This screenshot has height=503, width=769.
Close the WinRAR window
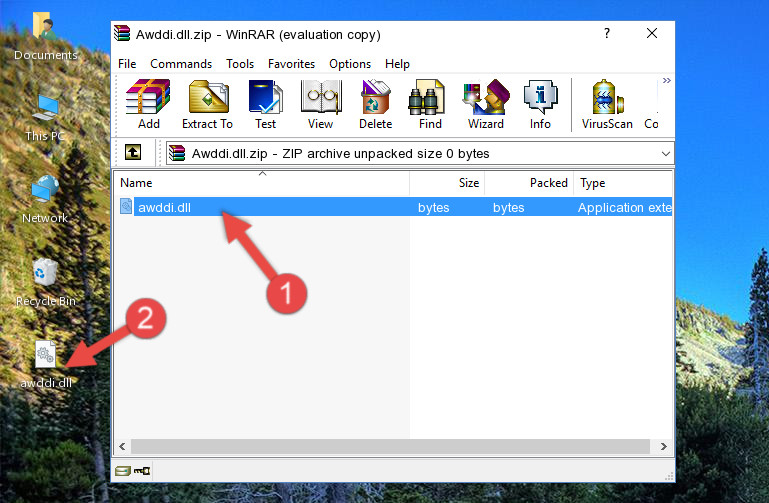tap(652, 33)
